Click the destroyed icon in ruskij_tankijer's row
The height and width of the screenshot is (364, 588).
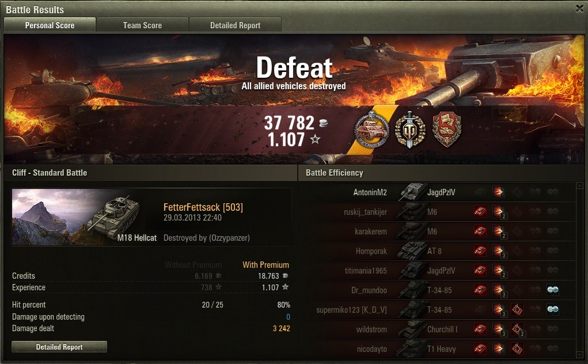point(480,212)
